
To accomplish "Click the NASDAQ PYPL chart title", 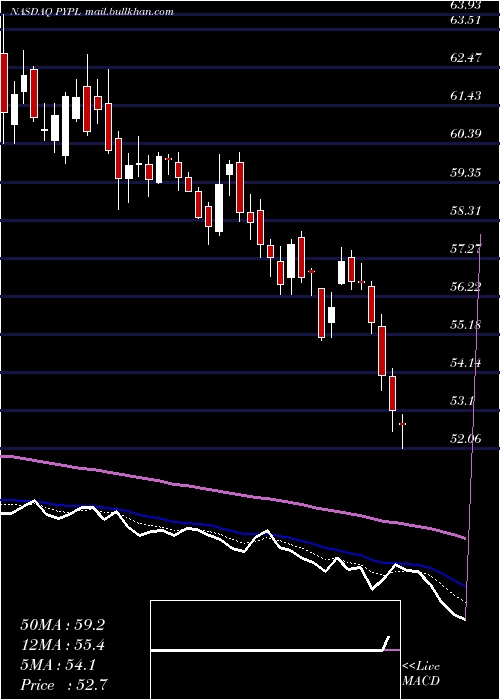I will click(44, 12).
